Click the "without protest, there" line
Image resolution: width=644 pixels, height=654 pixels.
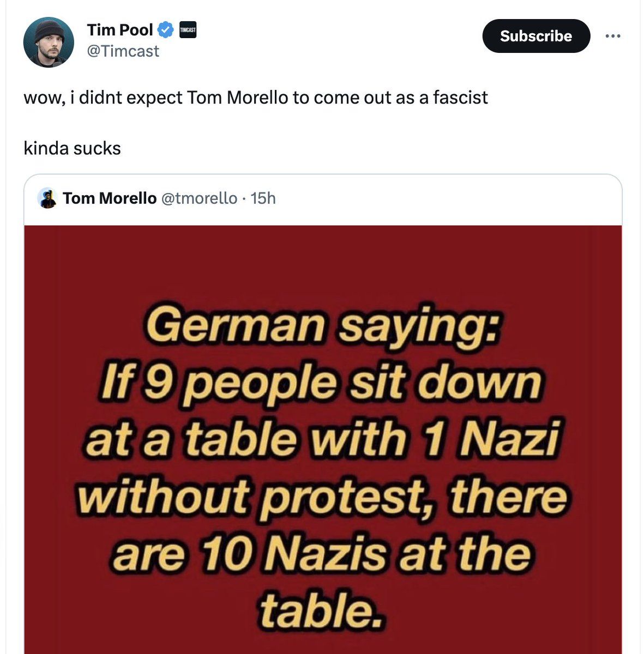point(322,497)
